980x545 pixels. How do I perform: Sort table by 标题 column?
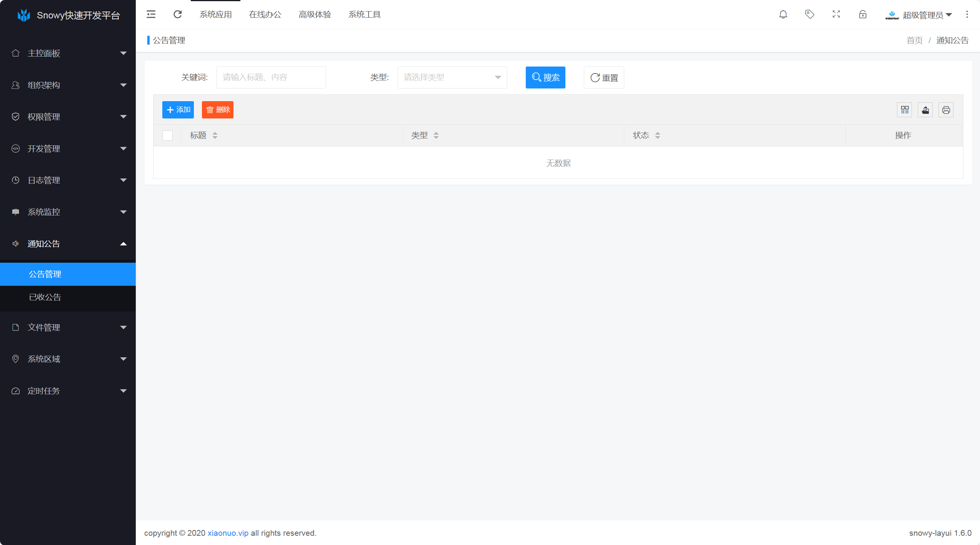[215, 135]
